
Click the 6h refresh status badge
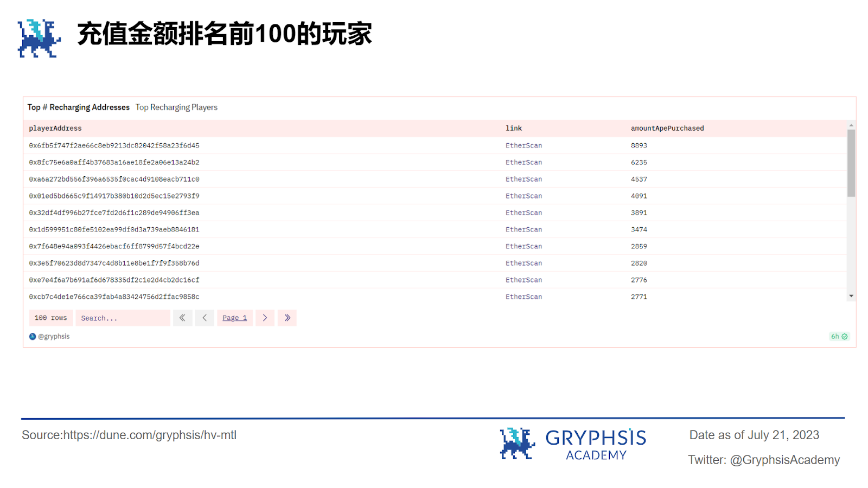point(839,337)
